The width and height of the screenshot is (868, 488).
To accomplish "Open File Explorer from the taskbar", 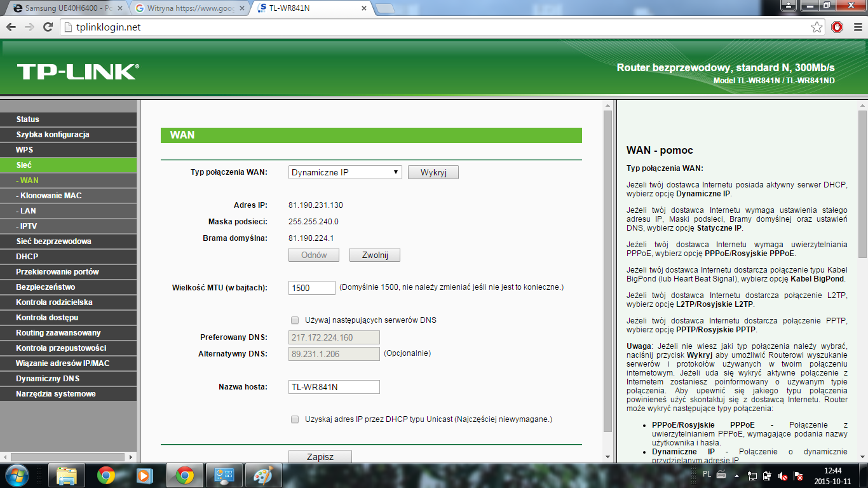I will click(x=67, y=475).
